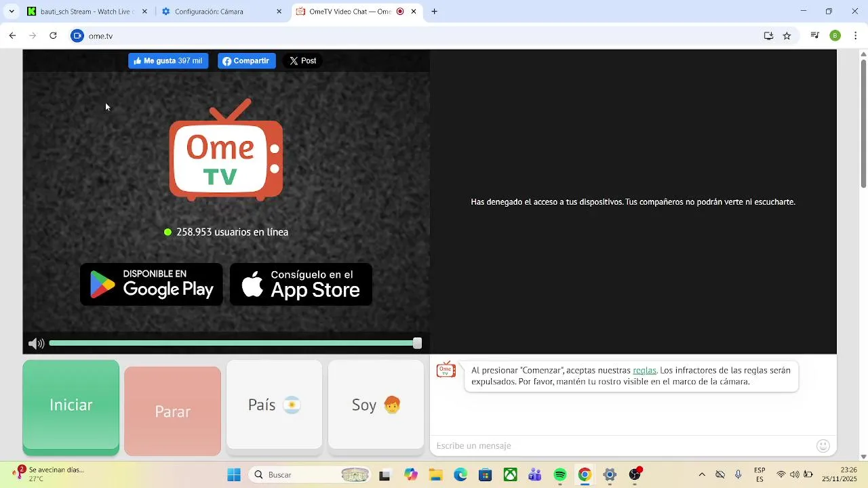
Task: Click the OmeTV television logo
Action: click(x=226, y=150)
